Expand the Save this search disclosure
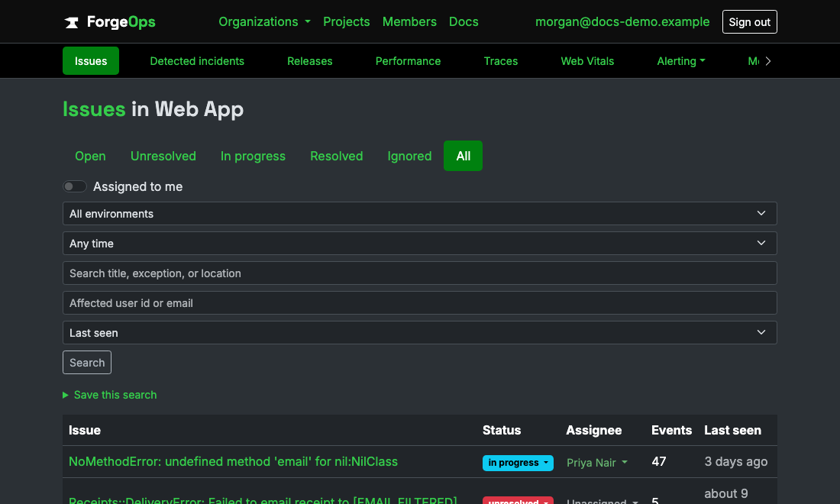This screenshot has height=504, width=840. 110,395
